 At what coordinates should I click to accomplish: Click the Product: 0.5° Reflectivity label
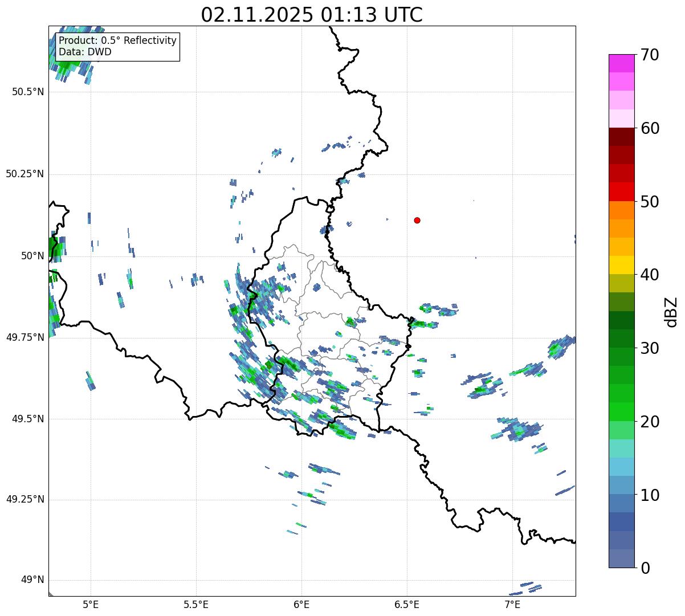(117, 40)
